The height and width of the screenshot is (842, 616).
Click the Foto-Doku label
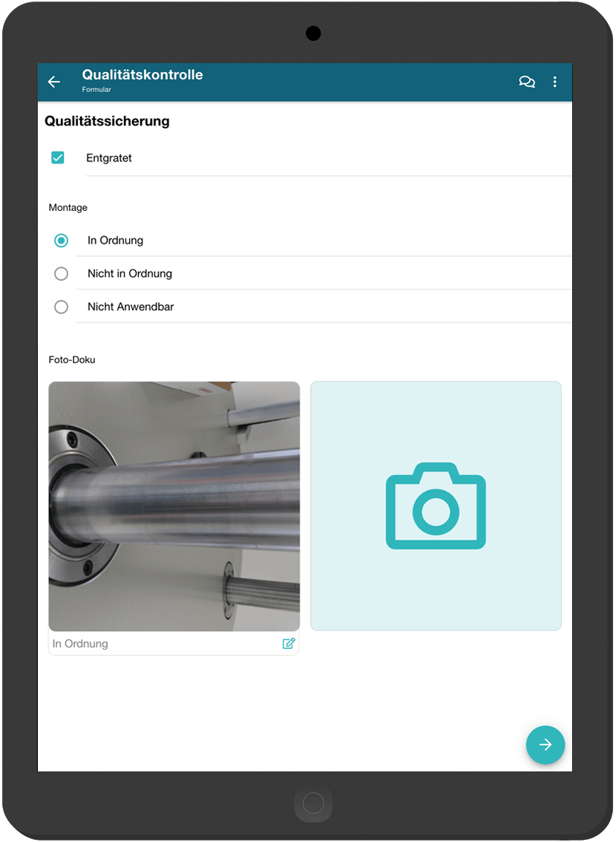pyautogui.click(x=72, y=360)
